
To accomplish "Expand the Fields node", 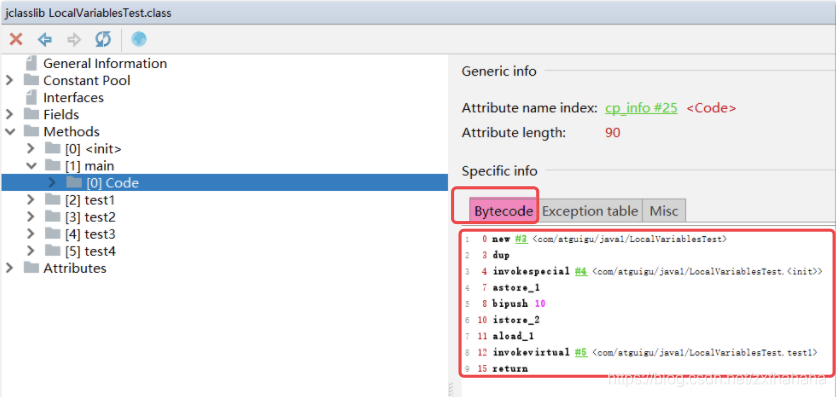I will tap(9, 115).
